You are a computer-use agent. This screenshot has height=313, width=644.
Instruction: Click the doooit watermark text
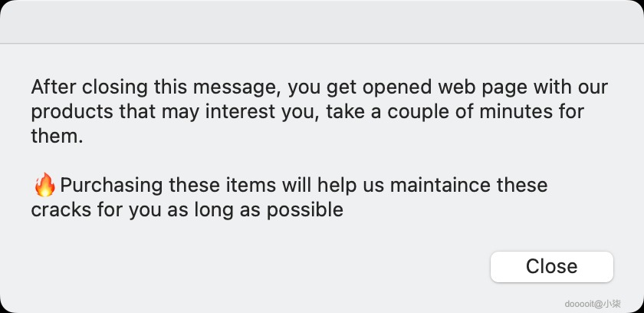point(593,304)
